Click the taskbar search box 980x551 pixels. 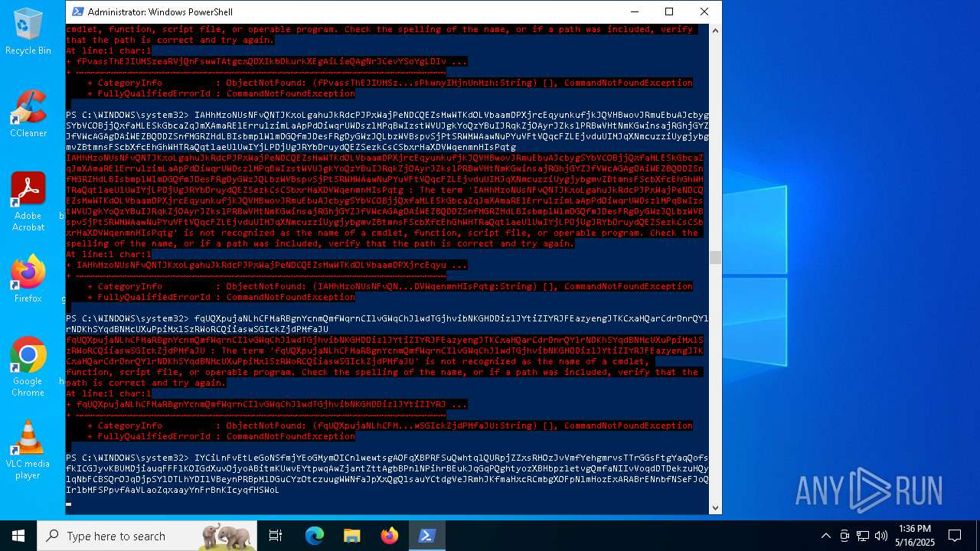pos(147,536)
